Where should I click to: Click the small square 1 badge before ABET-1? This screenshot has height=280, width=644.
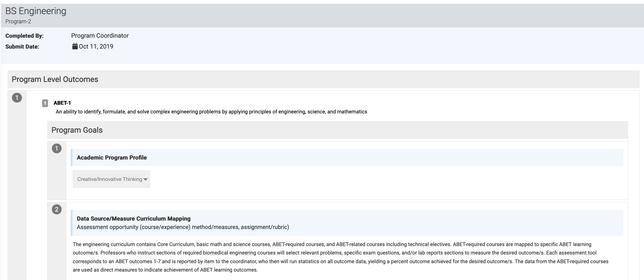(45, 103)
